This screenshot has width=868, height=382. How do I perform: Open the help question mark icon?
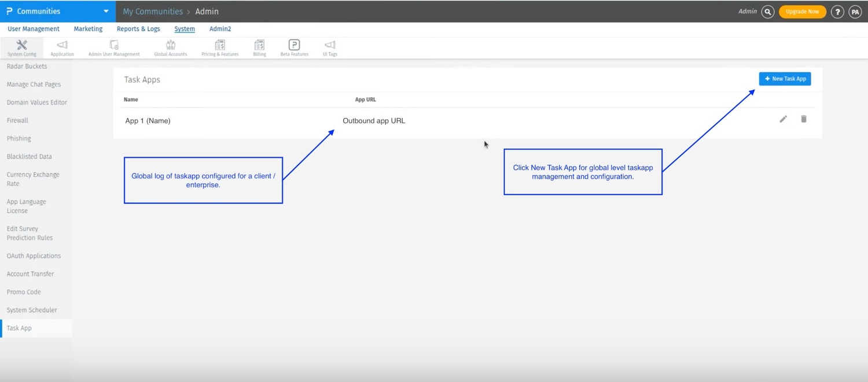[x=837, y=12]
